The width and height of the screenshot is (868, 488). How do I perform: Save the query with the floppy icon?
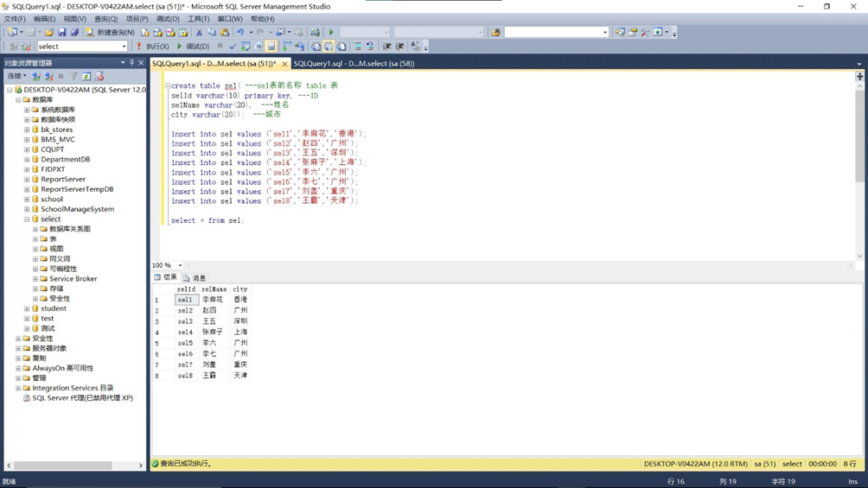(61, 32)
